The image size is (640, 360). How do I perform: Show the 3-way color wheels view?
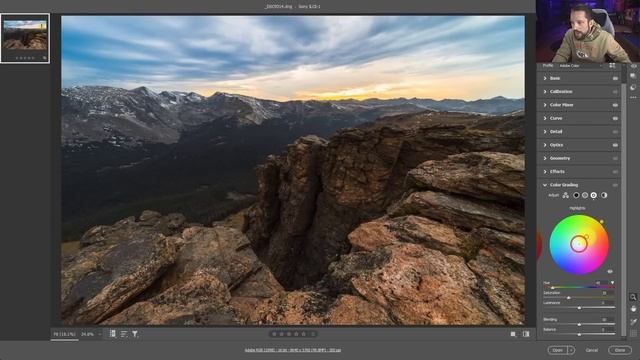[566, 196]
